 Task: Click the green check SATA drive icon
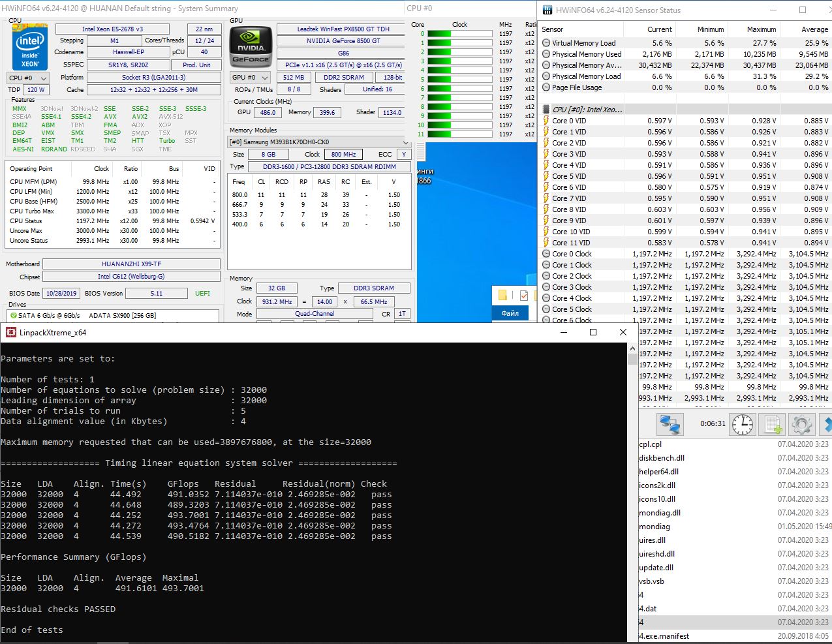14,315
